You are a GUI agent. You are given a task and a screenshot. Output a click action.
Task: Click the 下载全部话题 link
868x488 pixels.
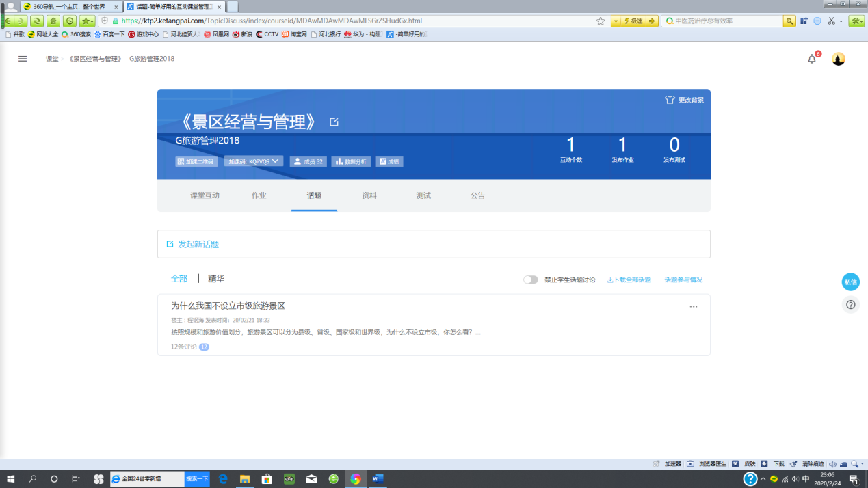tap(629, 280)
